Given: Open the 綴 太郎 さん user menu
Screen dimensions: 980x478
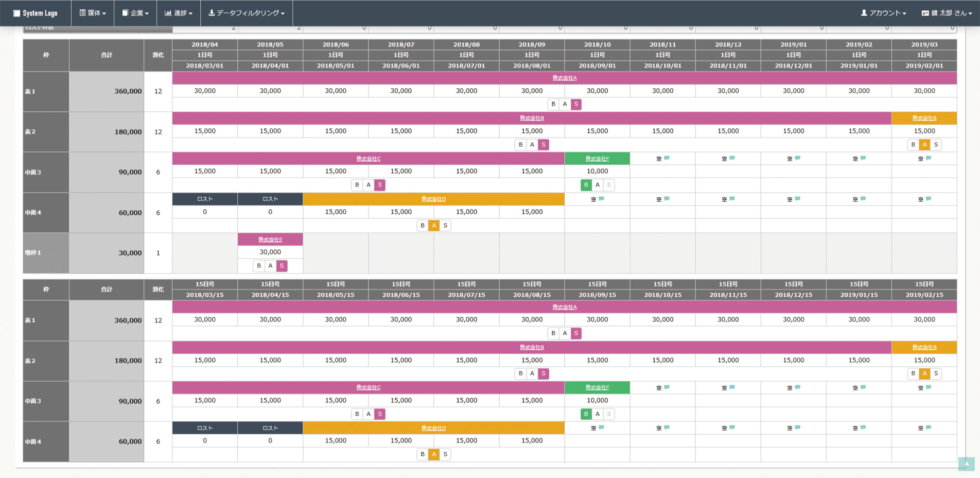Looking at the screenshot, I should click(x=946, y=13).
